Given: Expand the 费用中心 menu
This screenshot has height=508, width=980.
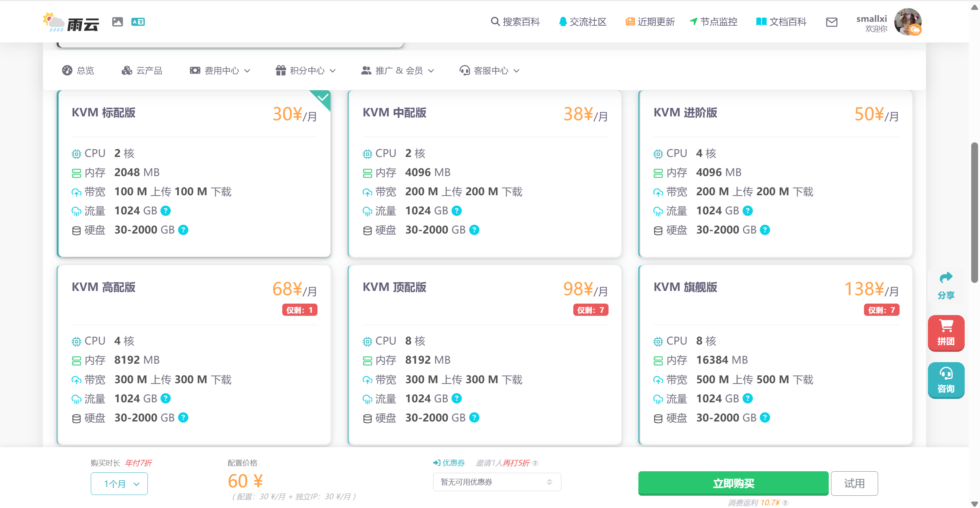Looking at the screenshot, I should point(220,70).
